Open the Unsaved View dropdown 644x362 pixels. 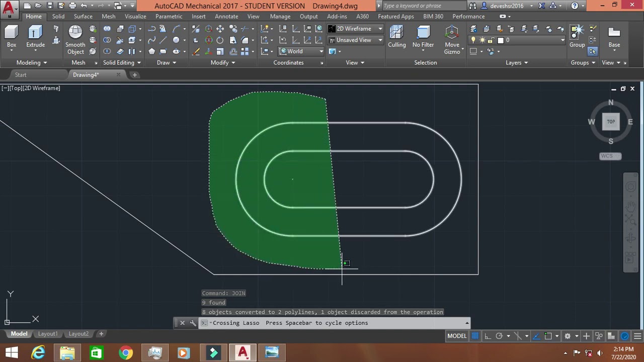coord(356,40)
